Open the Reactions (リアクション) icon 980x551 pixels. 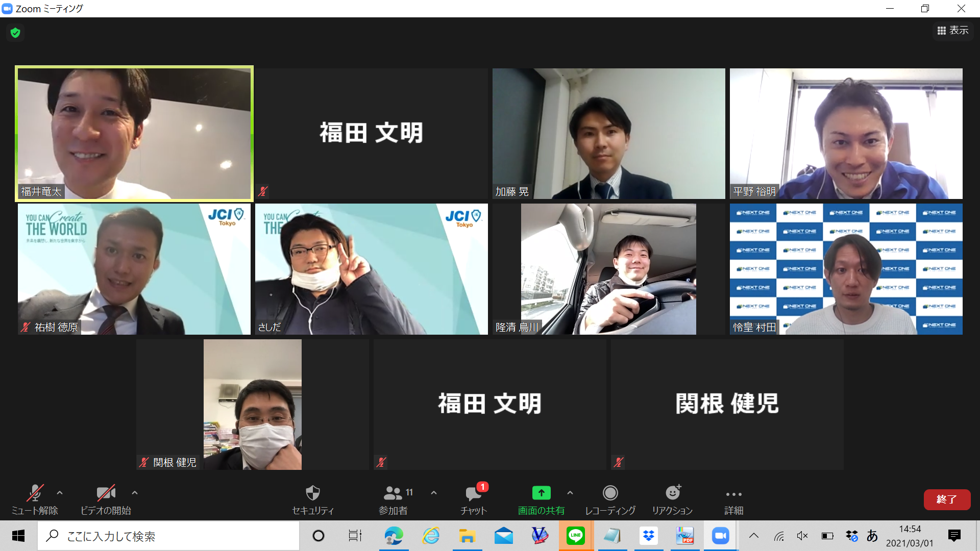point(672,493)
